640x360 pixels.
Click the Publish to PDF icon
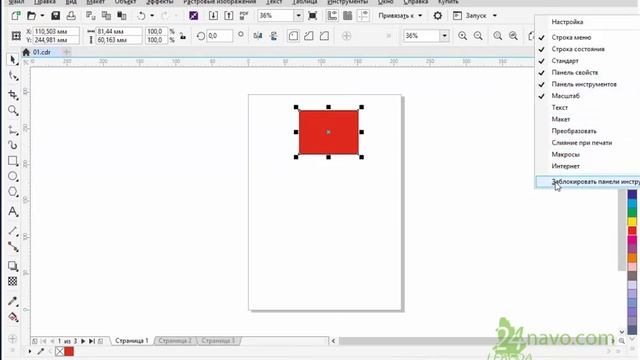(x=244, y=16)
